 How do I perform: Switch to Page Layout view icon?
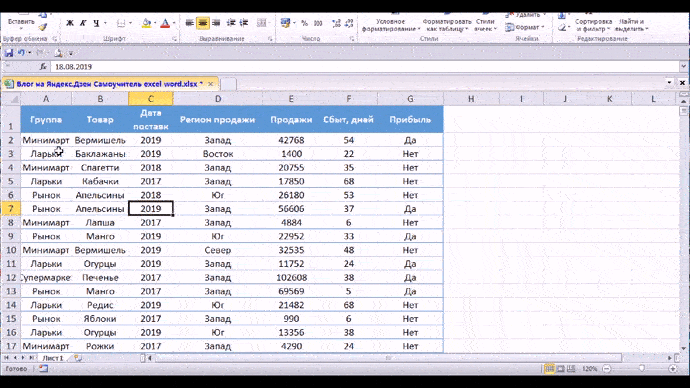click(x=561, y=369)
